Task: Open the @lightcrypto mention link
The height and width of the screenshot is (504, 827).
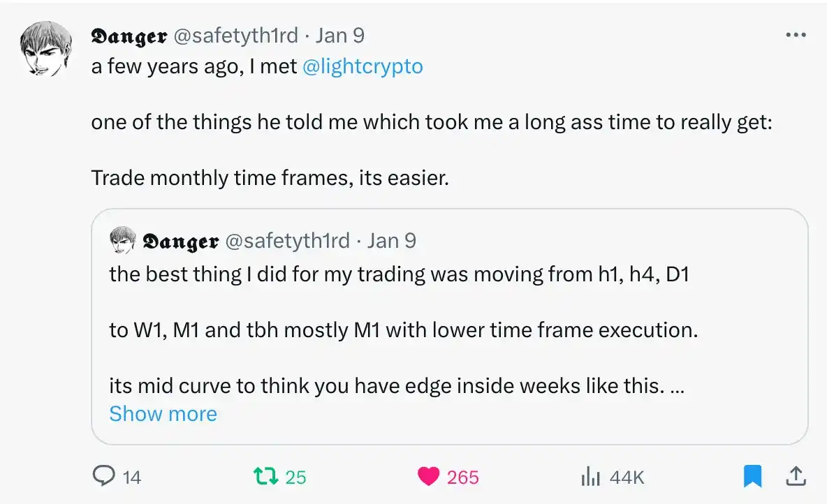Action: 363,66
